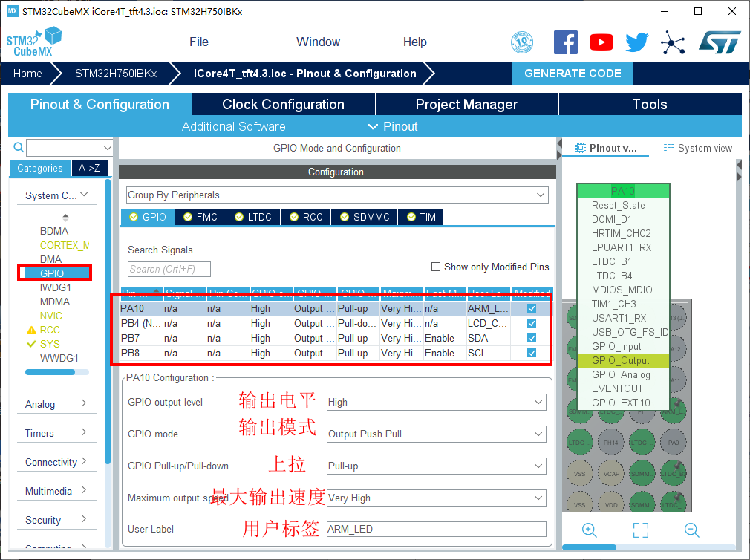
Task: Toggle Modified checkbox for PB8 row
Action: (x=532, y=353)
